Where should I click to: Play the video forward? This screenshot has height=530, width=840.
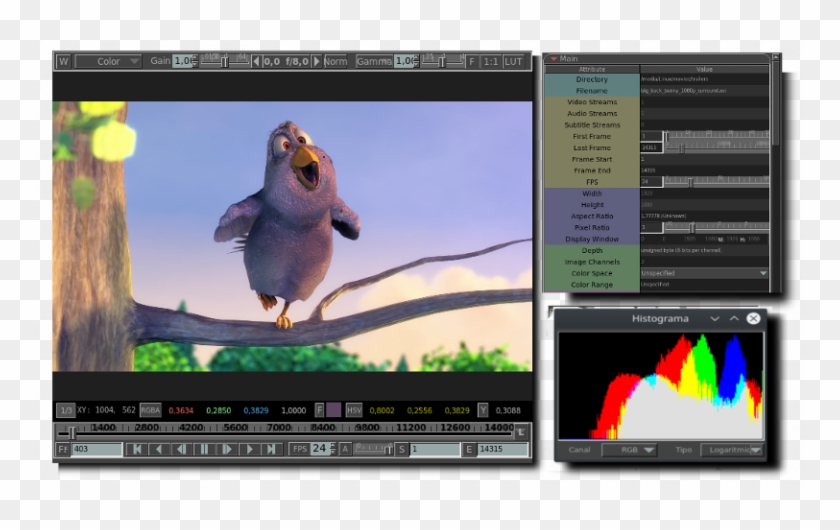(x=249, y=449)
